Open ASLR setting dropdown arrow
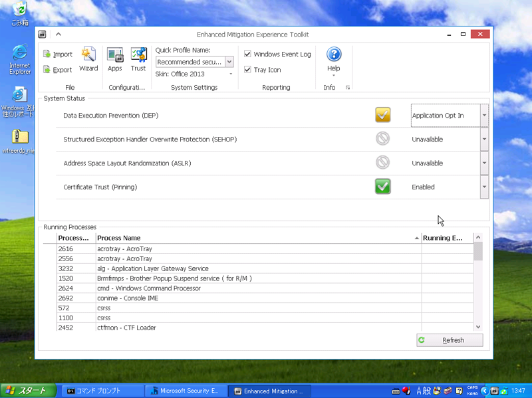The width and height of the screenshot is (532, 398). [484, 163]
